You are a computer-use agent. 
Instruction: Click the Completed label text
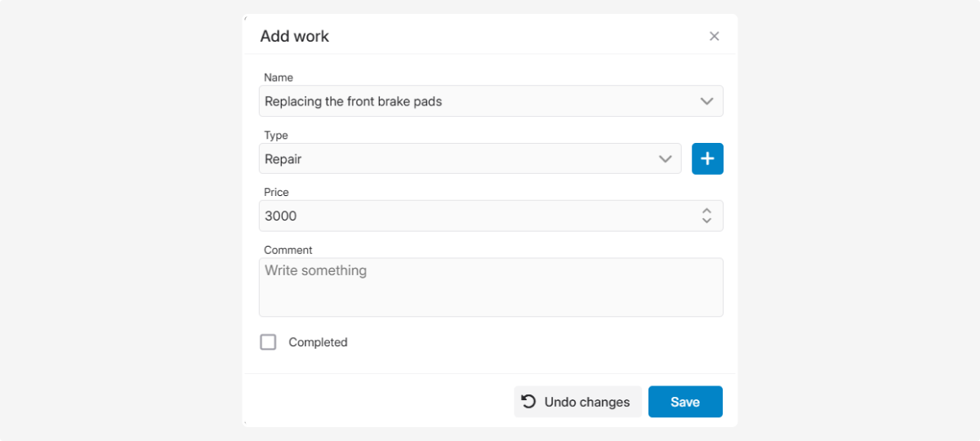318,342
